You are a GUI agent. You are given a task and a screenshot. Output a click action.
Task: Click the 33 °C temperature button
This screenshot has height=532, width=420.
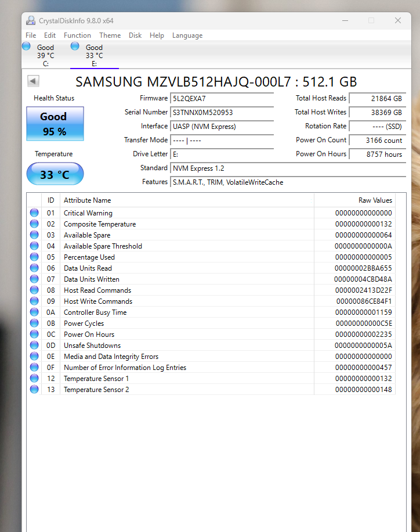55,174
